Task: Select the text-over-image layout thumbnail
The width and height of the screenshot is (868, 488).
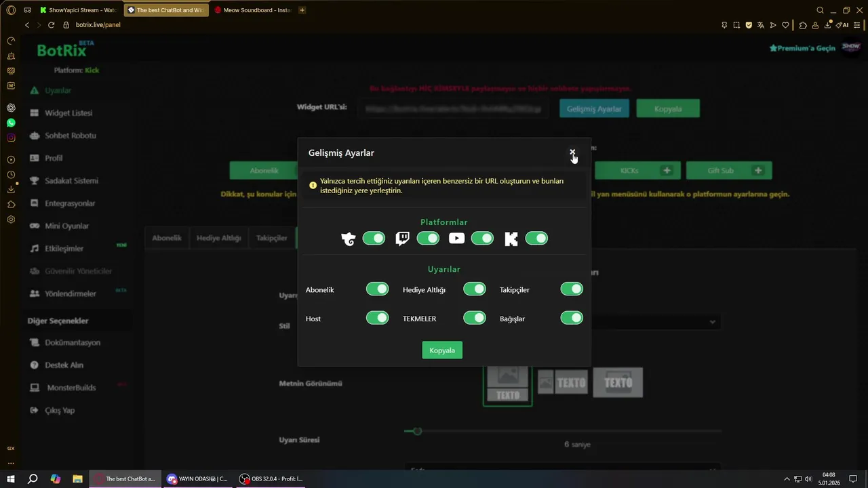Action: [618, 382]
